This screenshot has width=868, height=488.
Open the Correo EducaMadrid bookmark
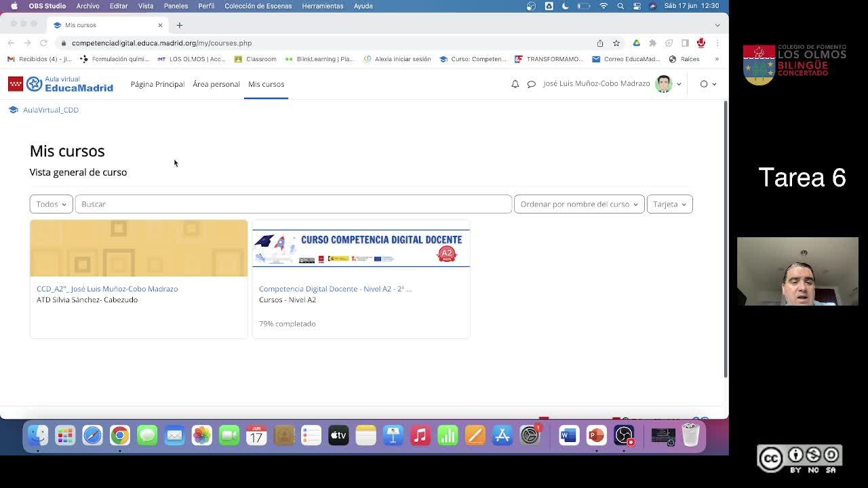627,59
